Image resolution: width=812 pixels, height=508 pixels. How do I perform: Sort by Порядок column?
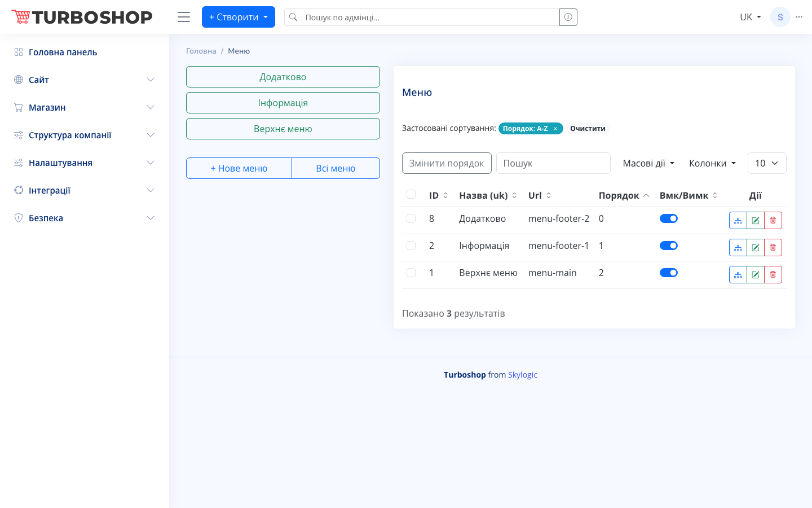point(624,195)
